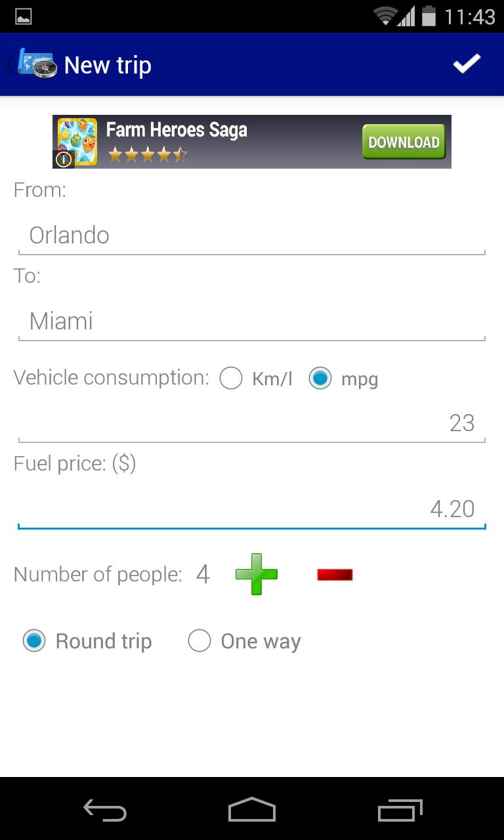Screen dimensions: 504x840
Task: Tap the New trip title
Action: point(108,66)
